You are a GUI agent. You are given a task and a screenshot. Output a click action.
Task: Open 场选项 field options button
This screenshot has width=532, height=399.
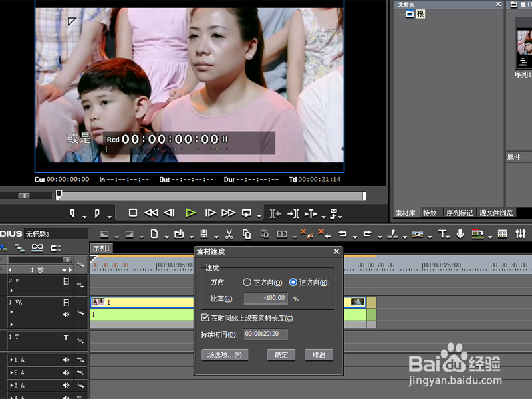[x=225, y=355]
